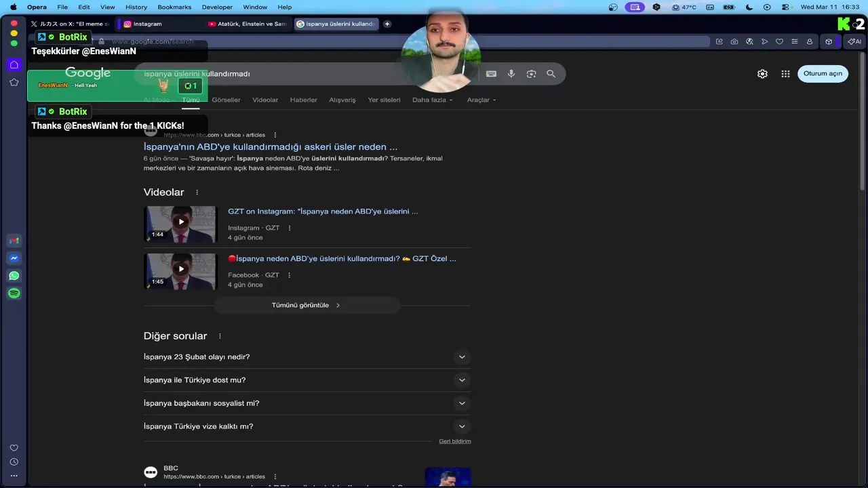
Task: Start Google voice search microphone
Action: [x=511, y=74]
